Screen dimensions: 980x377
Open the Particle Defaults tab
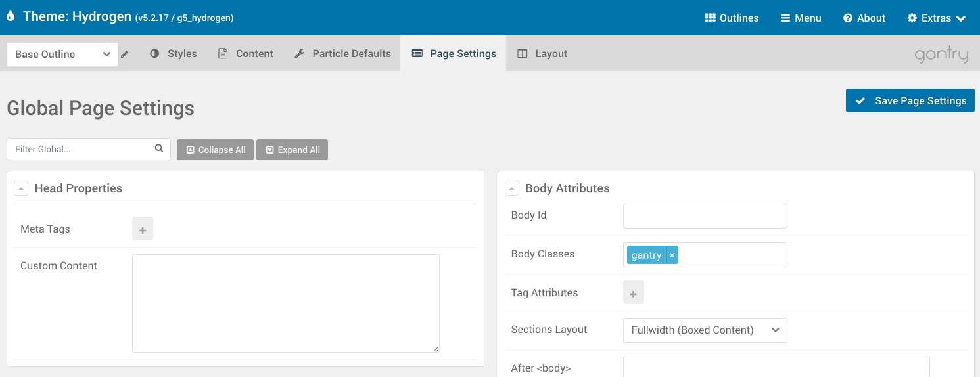click(x=342, y=54)
